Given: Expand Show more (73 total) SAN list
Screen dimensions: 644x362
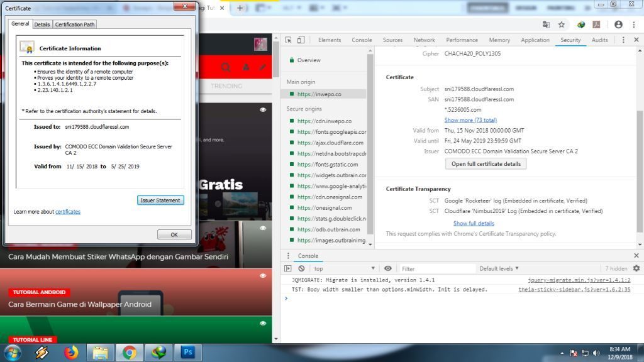Looking at the screenshot, I should [470, 120].
